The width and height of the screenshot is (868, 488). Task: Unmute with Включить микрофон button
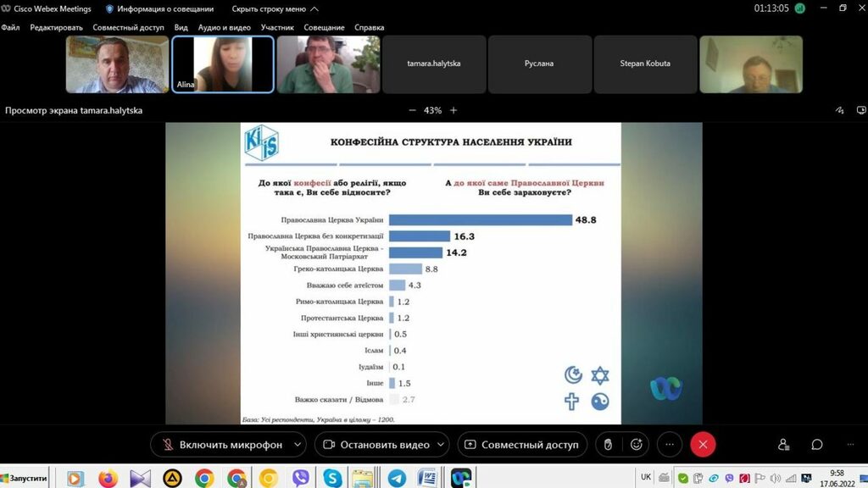click(x=220, y=444)
